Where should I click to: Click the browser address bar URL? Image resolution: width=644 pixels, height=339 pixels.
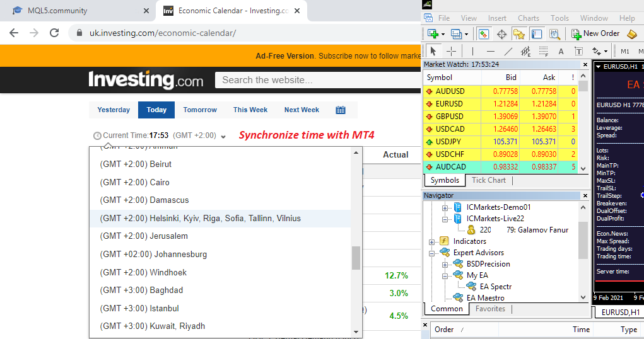(163, 33)
